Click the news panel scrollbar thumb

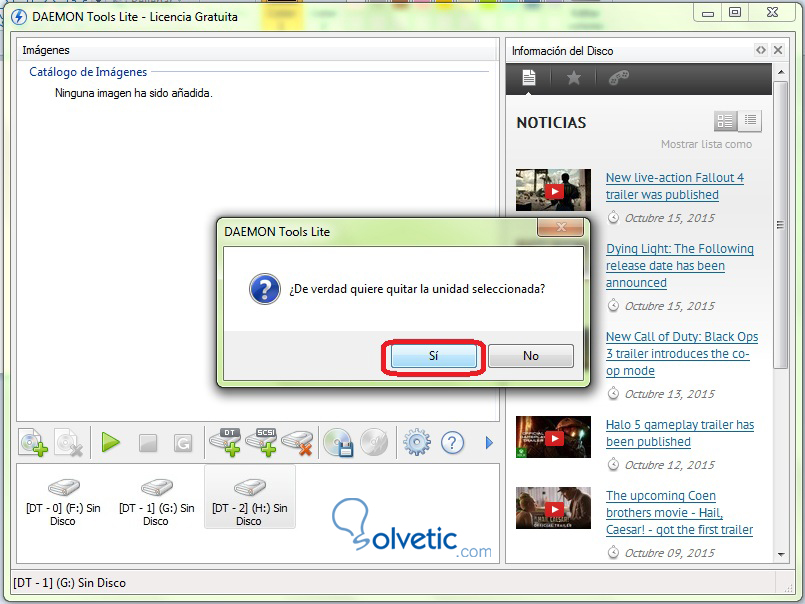coord(781,224)
